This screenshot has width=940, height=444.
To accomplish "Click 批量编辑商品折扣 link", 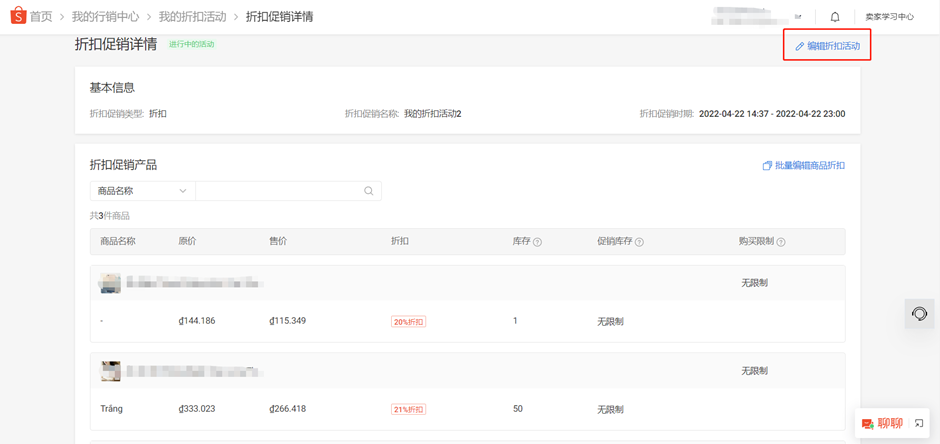I will click(x=804, y=166).
